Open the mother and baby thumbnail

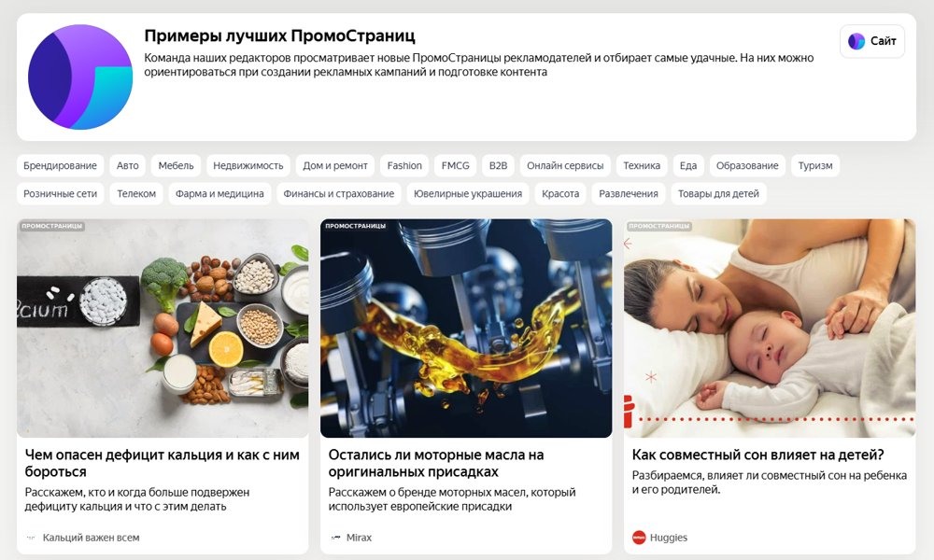(770, 328)
